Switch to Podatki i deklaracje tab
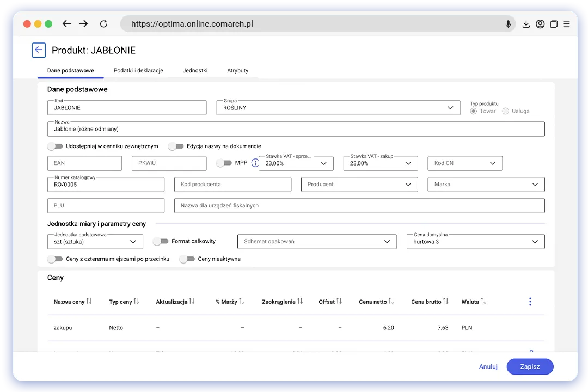Viewport: 588px width, 392px height. click(138, 71)
